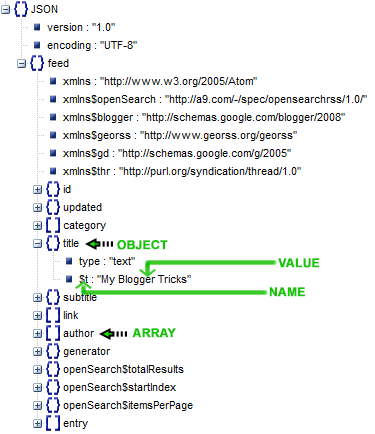This screenshot has height=434, width=375.
Task: Select the feed node label
Action: point(58,63)
